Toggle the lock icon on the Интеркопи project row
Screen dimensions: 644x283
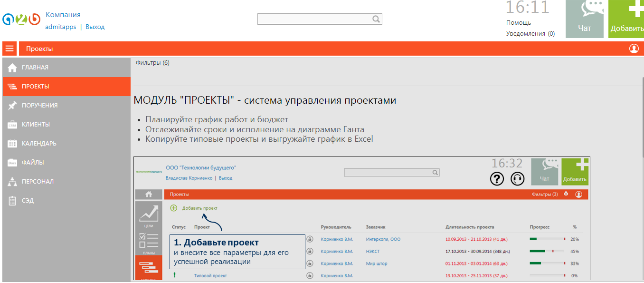pyautogui.click(x=310, y=239)
